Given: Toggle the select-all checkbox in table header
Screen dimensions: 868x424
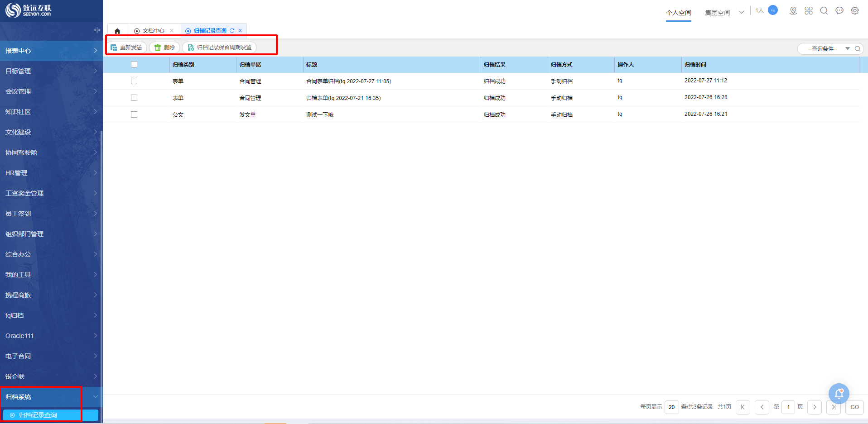Looking at the screenshot, I should click(x=134, y=64).
